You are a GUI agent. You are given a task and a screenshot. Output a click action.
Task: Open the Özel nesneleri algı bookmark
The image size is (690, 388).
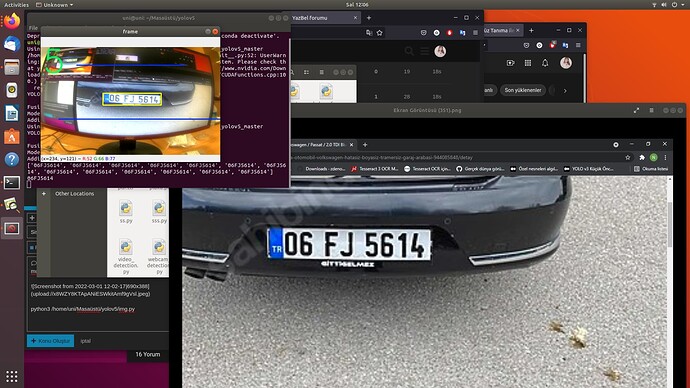point(534,169)
